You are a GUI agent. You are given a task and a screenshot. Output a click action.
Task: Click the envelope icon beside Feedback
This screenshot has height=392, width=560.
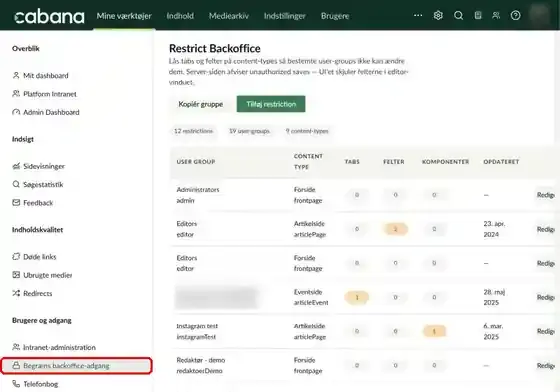coord(16,202)
